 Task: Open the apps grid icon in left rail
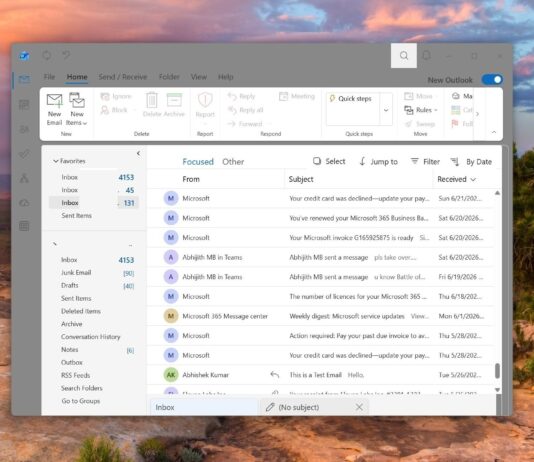click(24, 226)
